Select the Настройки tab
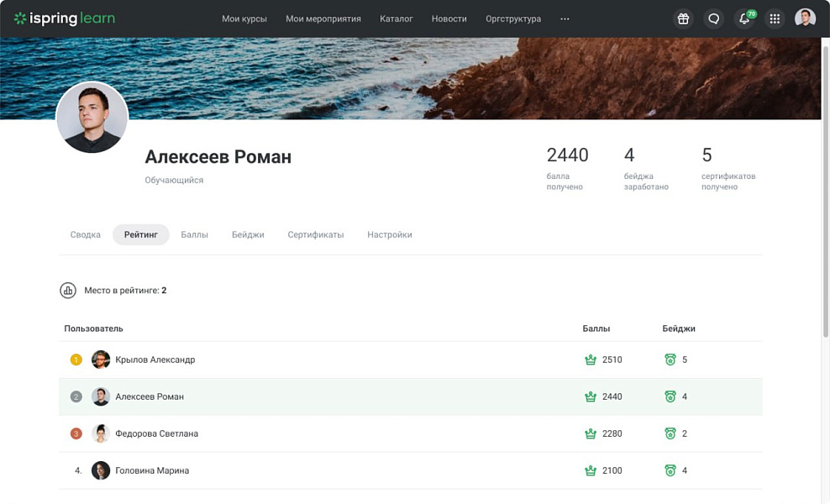The height and width of the screenshot is (504, 830). [x=389, y=234]
